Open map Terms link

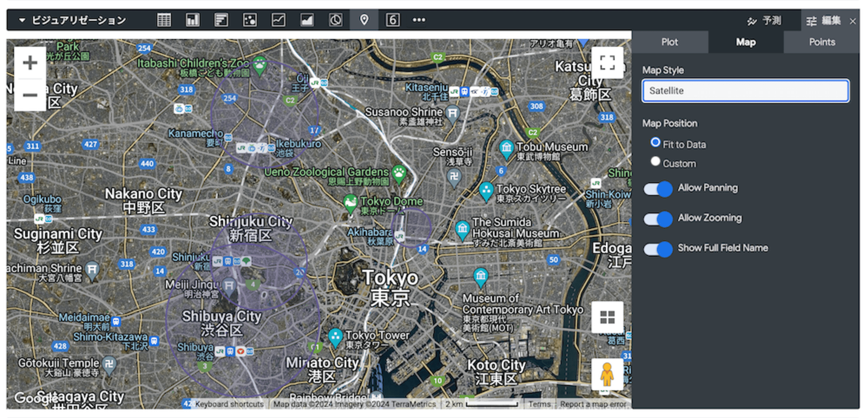(x=539, y=404)
